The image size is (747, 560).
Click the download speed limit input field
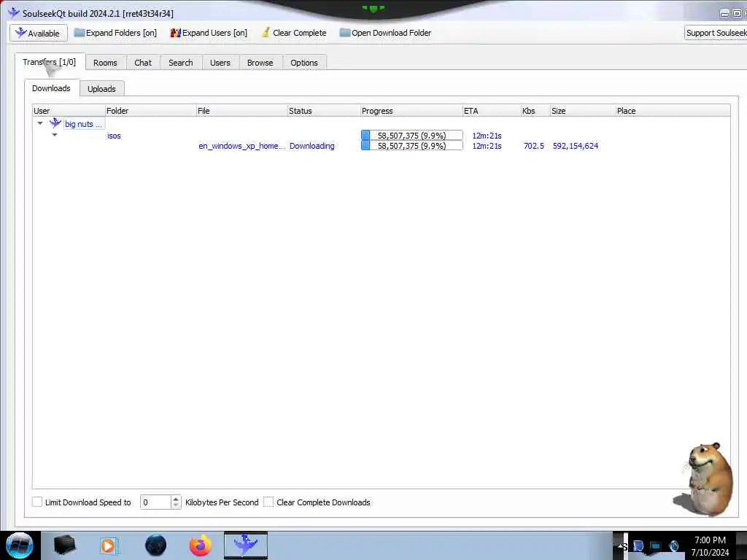point(155,502)
